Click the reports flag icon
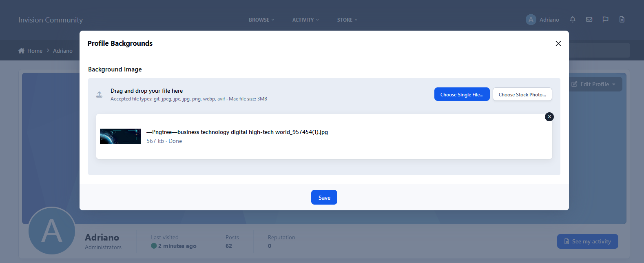 [x=605, y=20]
